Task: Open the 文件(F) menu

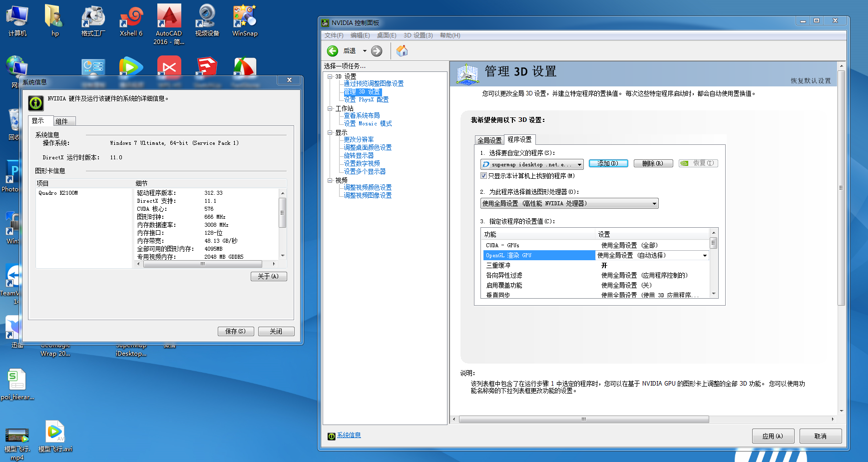Action: click(334, 35)
